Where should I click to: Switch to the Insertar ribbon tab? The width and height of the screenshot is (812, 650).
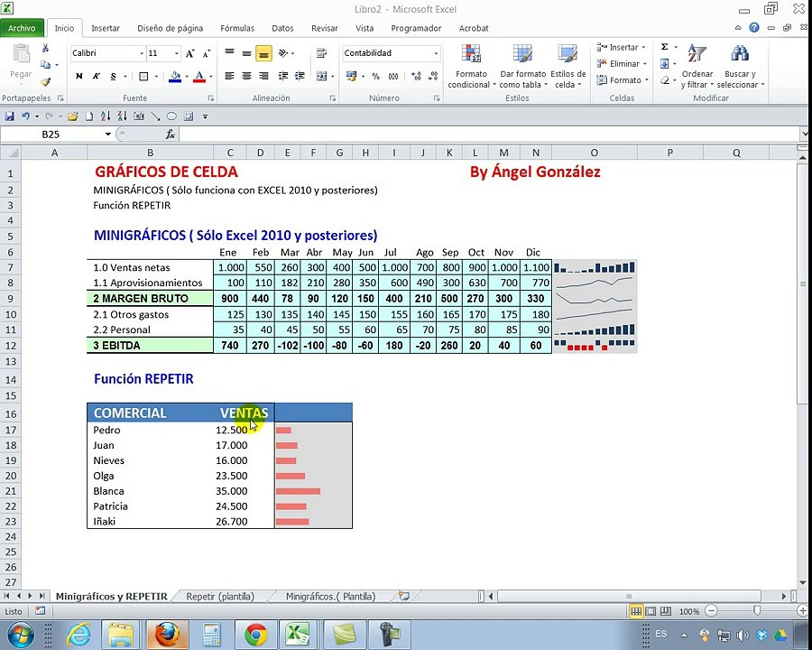point(106,28)
